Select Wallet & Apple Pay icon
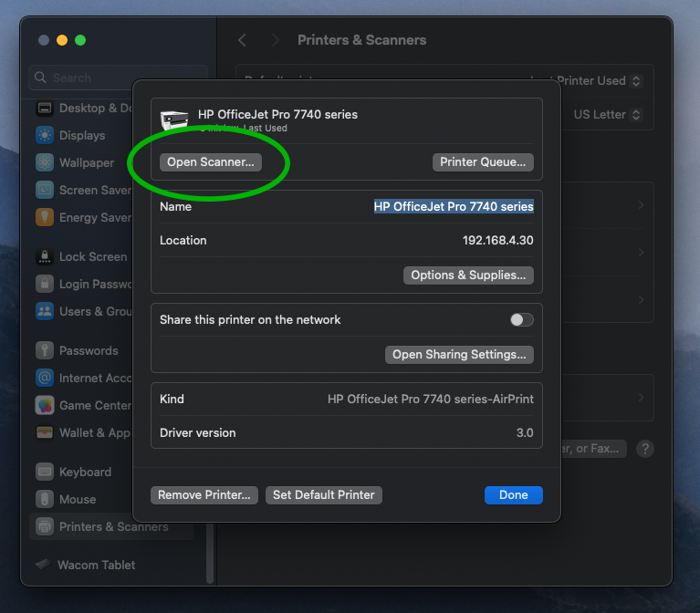The image size is (700, 613). point(45,432)
